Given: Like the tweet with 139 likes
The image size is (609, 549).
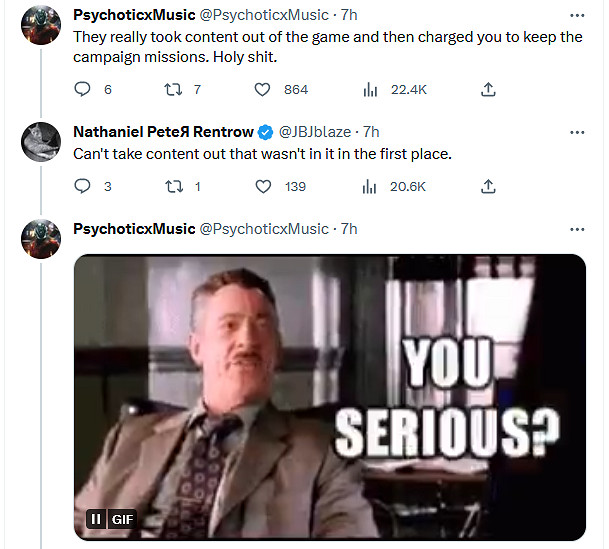Looking at the screenshot, I should tap(264, 186).
